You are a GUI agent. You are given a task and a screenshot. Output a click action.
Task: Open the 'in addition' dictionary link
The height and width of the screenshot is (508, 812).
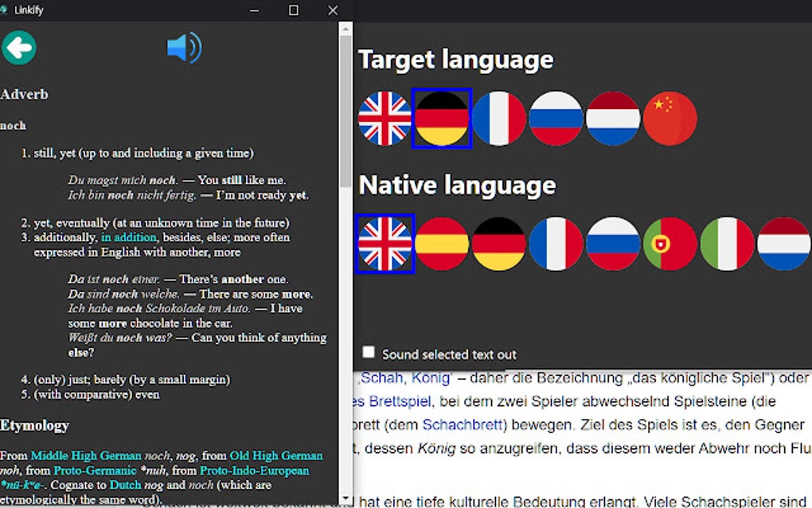(x=130, y=236)
